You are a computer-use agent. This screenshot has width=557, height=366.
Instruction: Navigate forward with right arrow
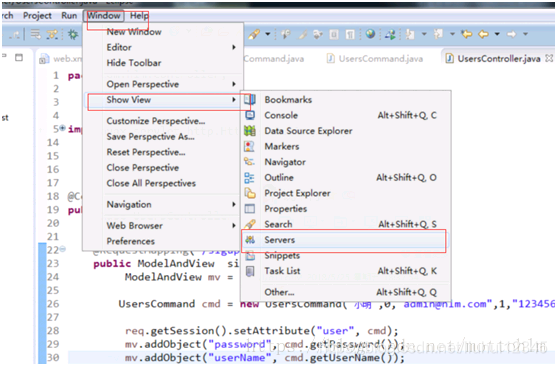(511, 34)
